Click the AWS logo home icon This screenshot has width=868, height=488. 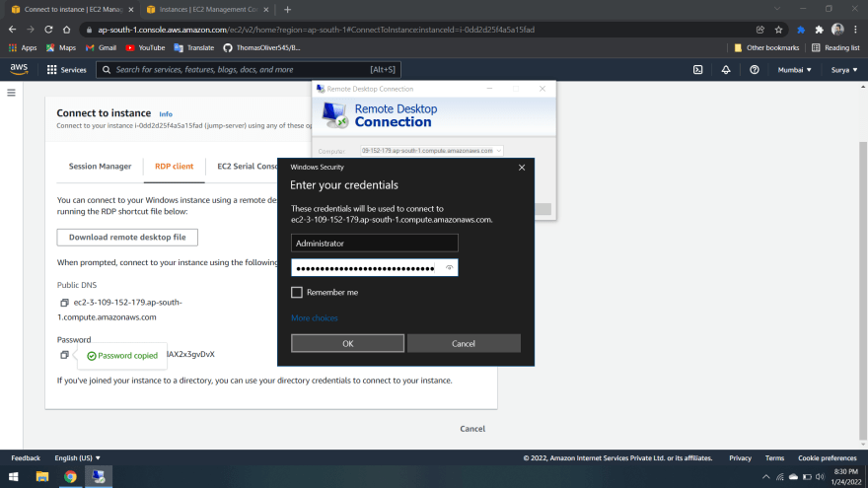coord(19,69)
